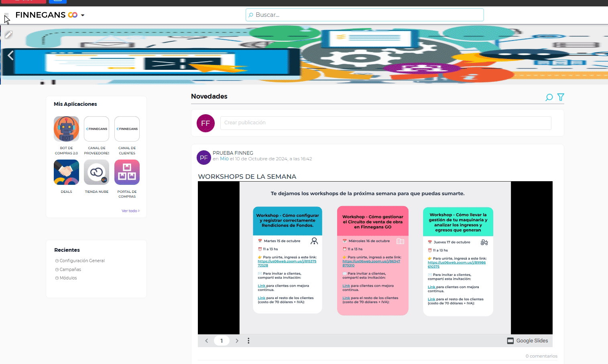This screenshot has height=364, width=608.
Task: Open the Portal de Compras app
Action: click(127, 172)
